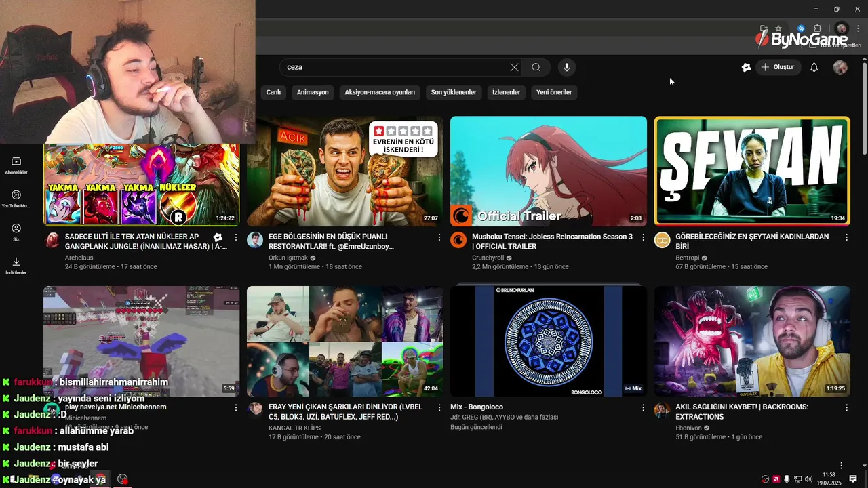
Task: Open options for Mix - Bongoloco
Action: click(x=643, y=408)
